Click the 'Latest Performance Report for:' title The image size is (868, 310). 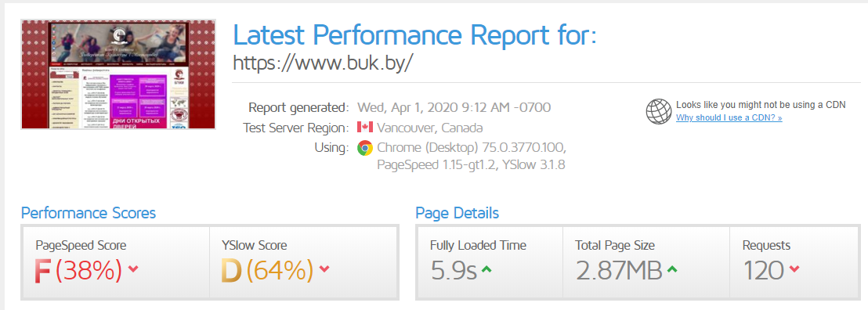[414, 35]
